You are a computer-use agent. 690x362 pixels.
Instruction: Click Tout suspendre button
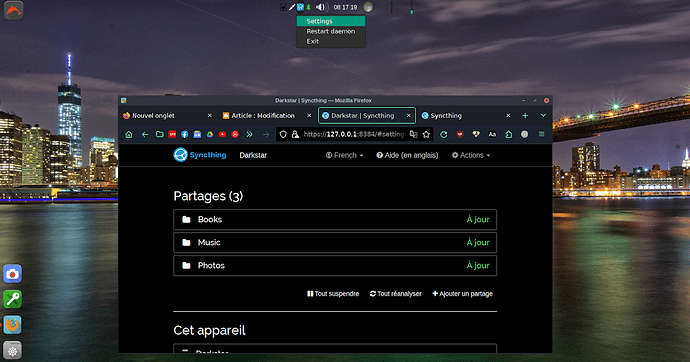coord(333,294)
